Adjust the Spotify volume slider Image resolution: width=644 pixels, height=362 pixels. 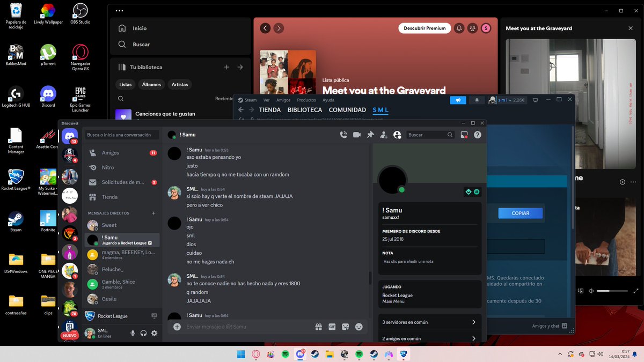click(611, 291)
